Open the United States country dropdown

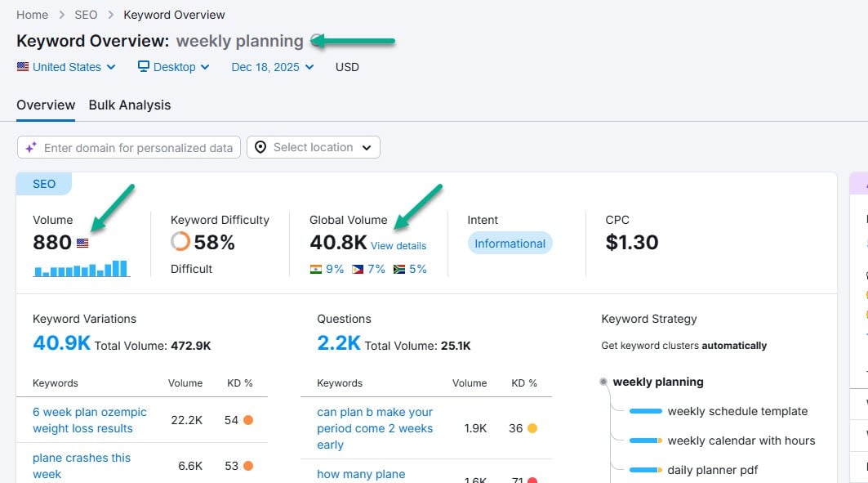point(66,67)
